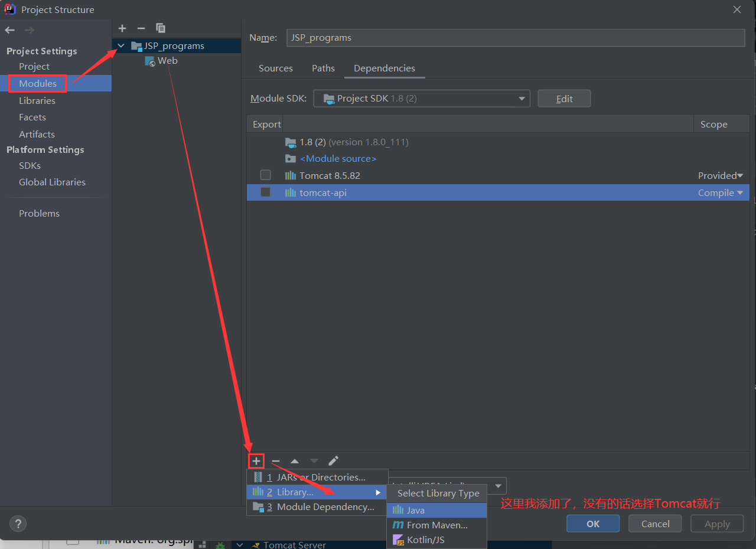The height and width of the screenshot is (549, 756).
Task: Select the 1.8 (2) SDK dependency row
Action: (x=498, y=142)
